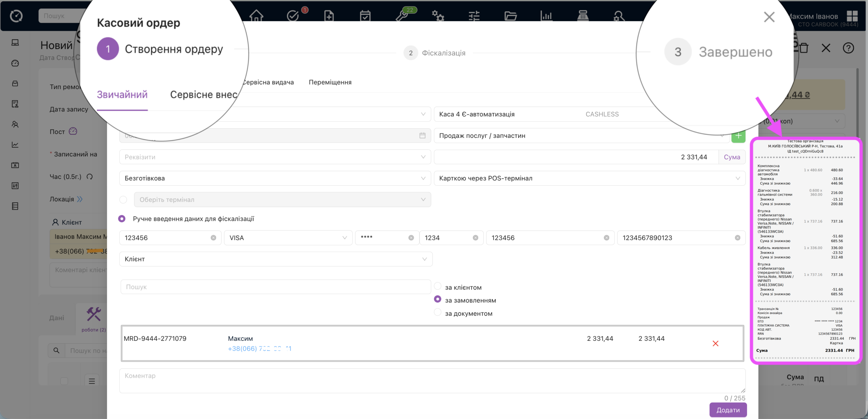868x419 pixels.
Task: Expand the VISA card type dropdown
Action: click(x=288, y=238)
